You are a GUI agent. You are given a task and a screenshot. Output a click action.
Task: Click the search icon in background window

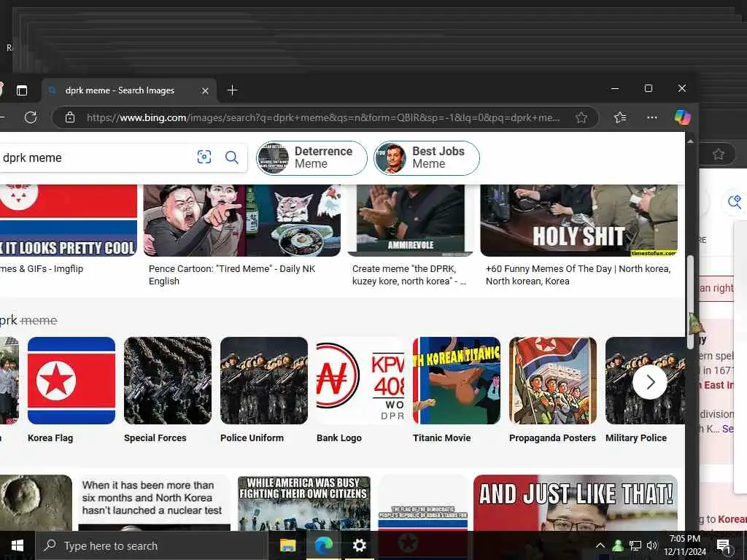pos(735,201)
